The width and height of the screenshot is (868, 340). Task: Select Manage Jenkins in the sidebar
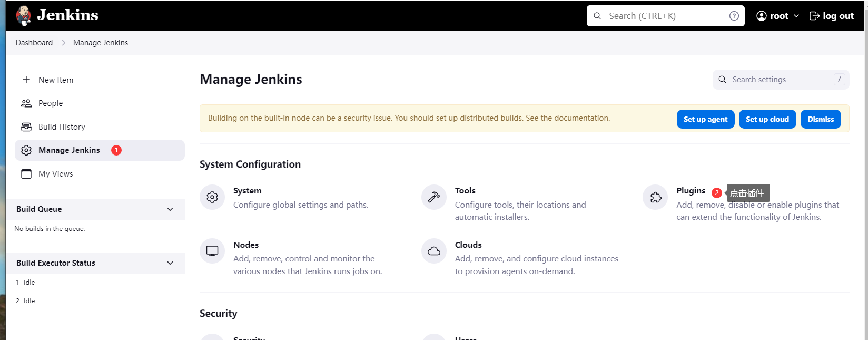click(x=100, y=150)
